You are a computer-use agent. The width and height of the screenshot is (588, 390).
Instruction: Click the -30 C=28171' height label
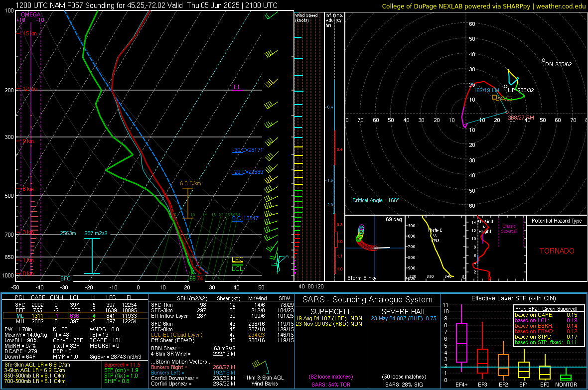point(248,150)
